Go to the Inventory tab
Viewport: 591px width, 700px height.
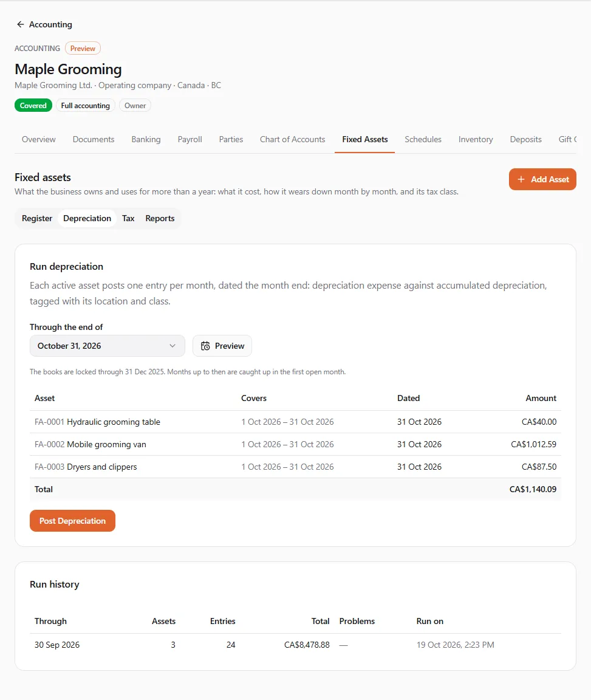pos(476,139)
